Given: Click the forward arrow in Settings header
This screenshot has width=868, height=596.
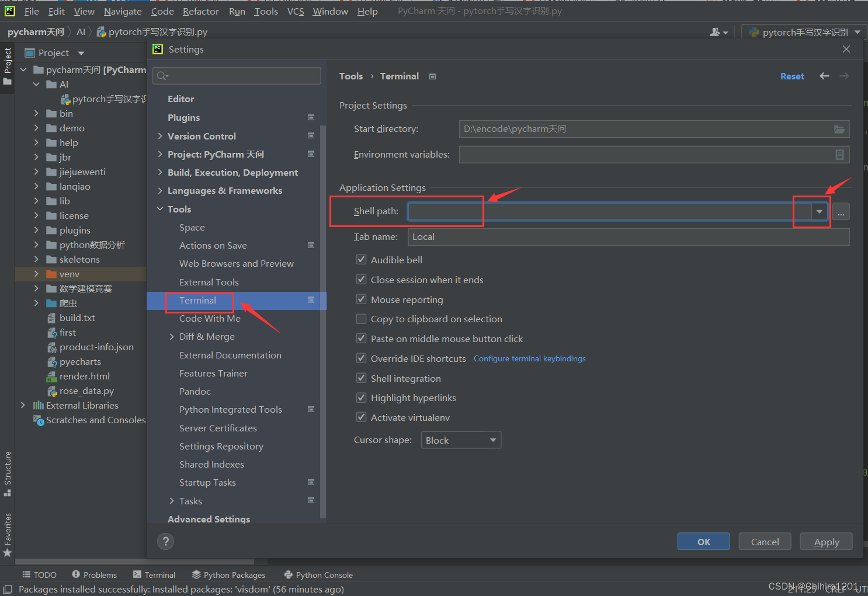Looking at the screenshot, I should tap(844, 76).
